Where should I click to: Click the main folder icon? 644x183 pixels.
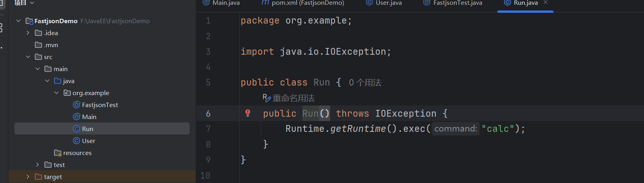tap(48, 69)
